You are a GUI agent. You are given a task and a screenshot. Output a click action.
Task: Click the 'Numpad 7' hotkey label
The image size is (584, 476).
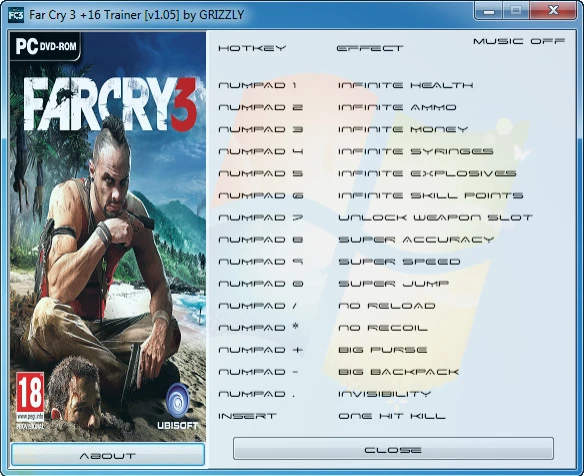[261, 217]
